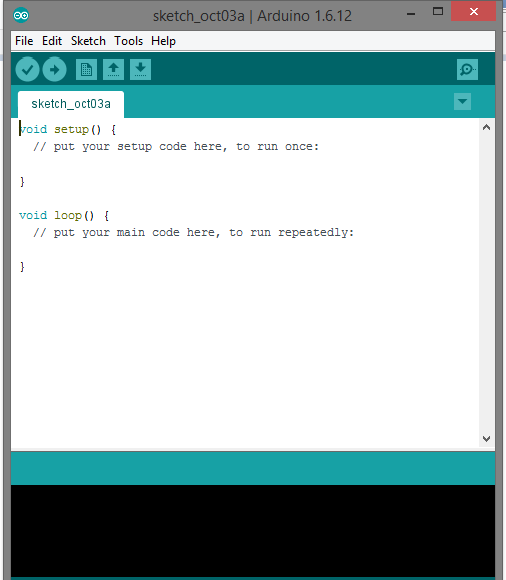The width and height of the screenshot is (506, 580).
Task: Click the closing brace after setup
Action: (x=22, y=181)
